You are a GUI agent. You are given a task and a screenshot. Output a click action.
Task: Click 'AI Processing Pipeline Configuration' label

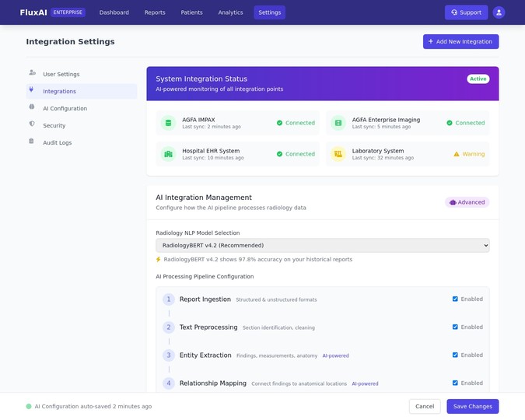(x=205, y=276)
